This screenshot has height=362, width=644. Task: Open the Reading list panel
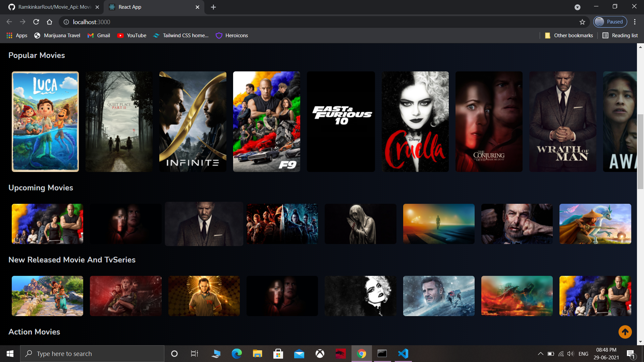coord(620,36)
